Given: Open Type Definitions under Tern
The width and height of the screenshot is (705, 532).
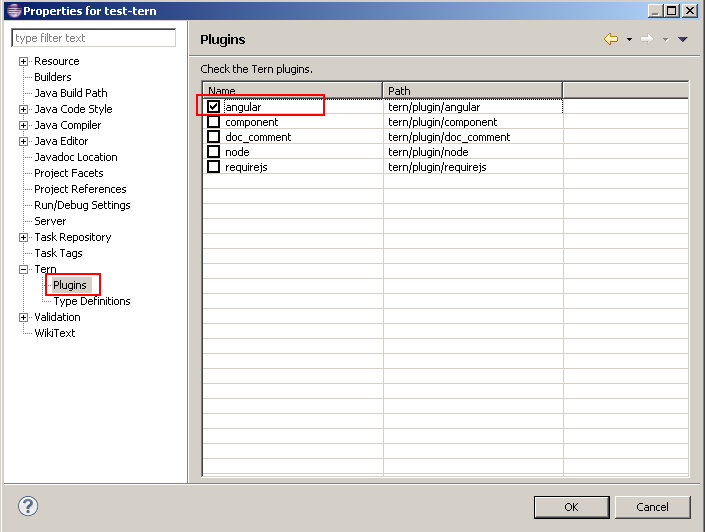Looking at the screenshot, I should click(x=92, y=301).
